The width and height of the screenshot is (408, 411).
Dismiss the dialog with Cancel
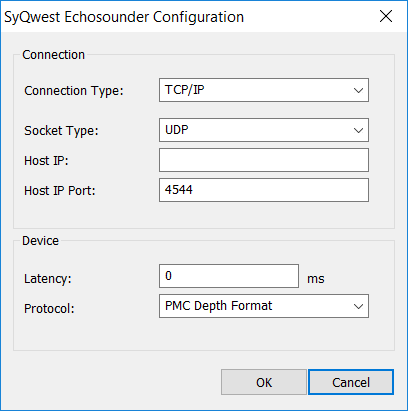coord(351,382)
